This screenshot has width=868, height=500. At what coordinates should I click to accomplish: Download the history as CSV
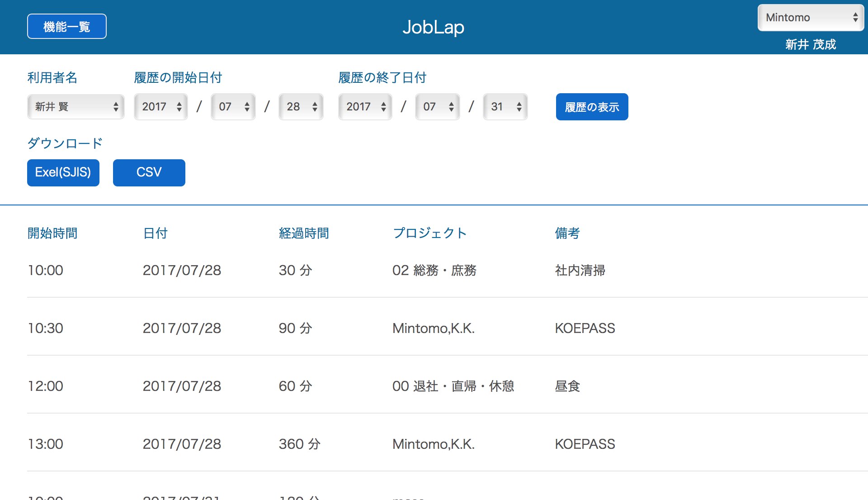click(149, 172)
